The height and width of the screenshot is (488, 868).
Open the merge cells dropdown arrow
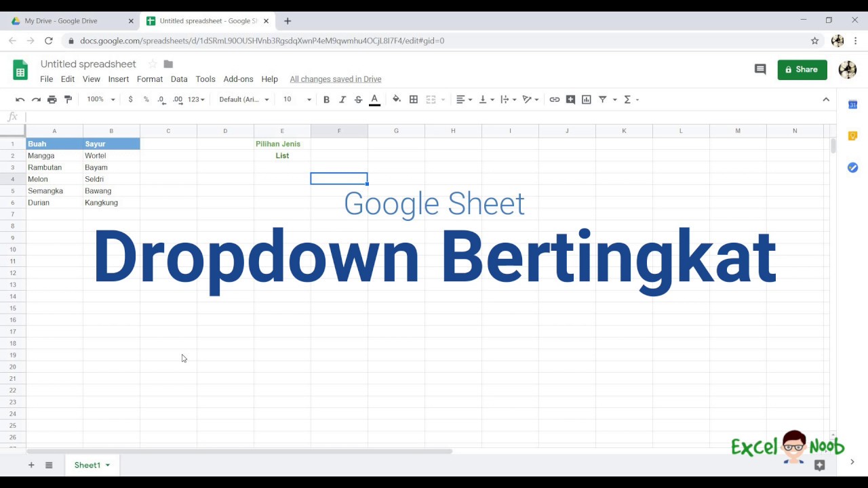(x=443, y=100)
